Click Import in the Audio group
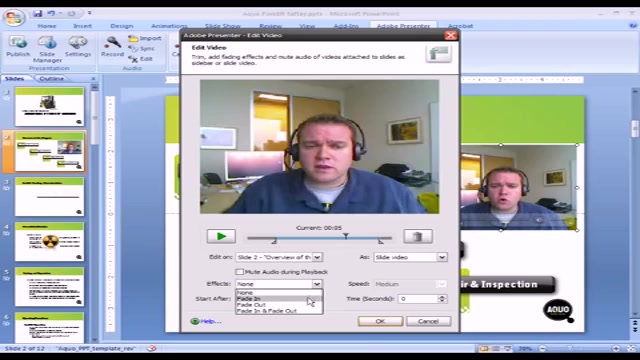Screen dimensions: 640x360 click(x=145, y=38)
